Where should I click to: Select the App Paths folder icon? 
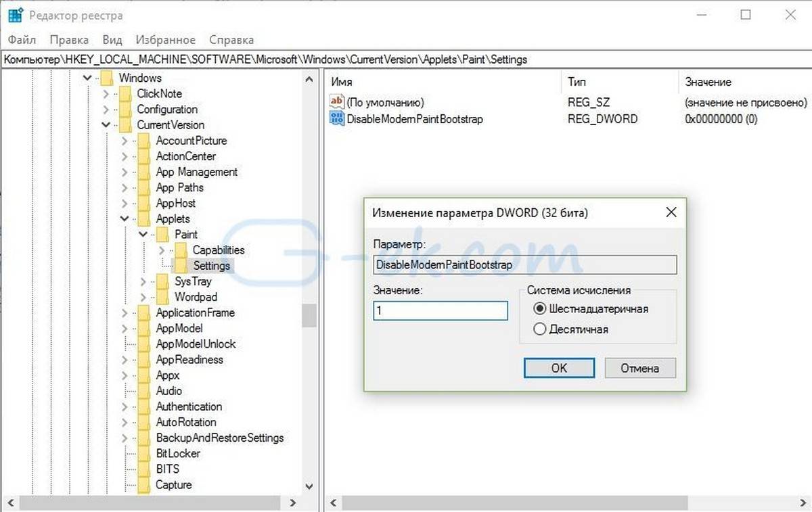point(144,187)
